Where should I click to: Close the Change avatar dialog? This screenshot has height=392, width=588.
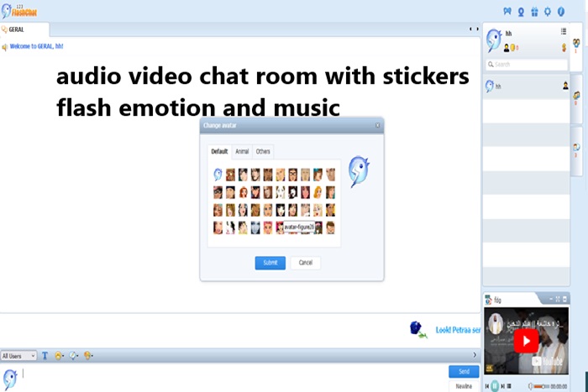tap(377, 125)
